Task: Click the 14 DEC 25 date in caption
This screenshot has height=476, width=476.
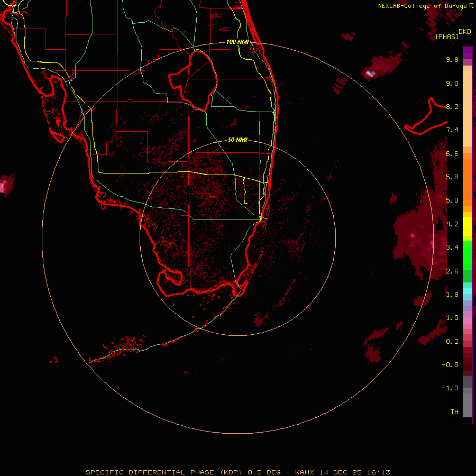Action: [x=340, y=472]
